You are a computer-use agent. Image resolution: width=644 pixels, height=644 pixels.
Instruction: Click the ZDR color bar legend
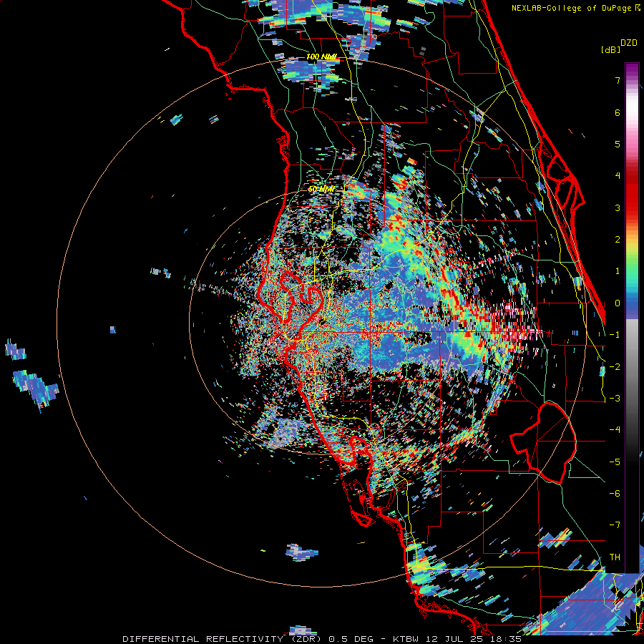[632, 318]
